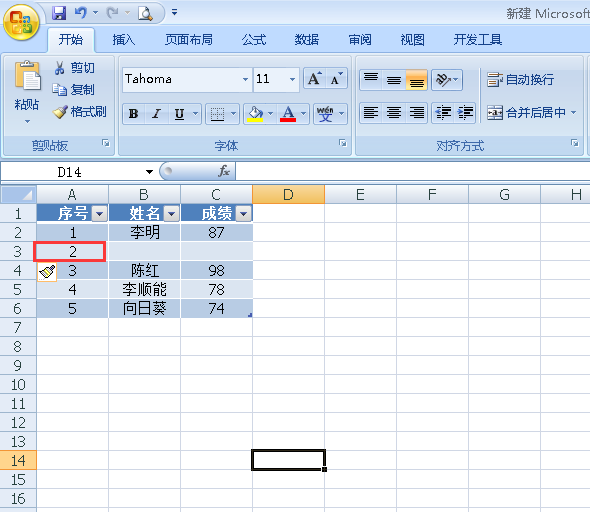Toggle bottom vertical alignment button

tap(417, 80)
